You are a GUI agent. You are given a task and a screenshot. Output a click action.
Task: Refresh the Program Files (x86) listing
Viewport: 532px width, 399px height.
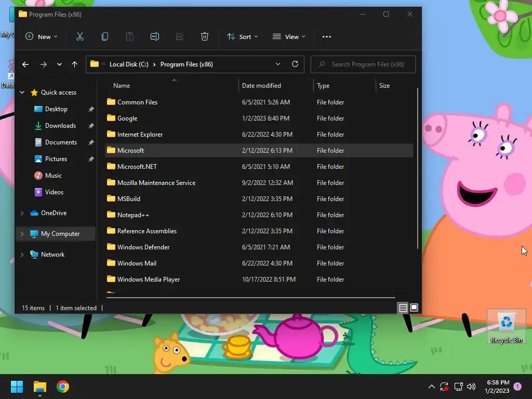[295, 64]
